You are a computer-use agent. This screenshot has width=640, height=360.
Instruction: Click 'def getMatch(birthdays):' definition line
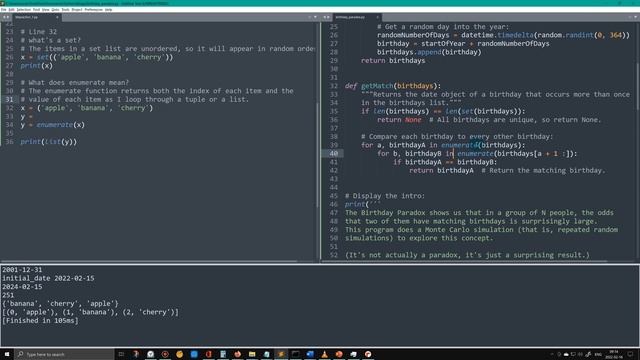pos(393,86)
